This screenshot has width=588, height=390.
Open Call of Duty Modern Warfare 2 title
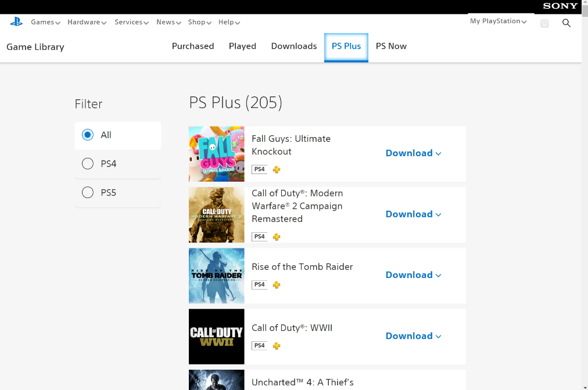tap(297, 206)
